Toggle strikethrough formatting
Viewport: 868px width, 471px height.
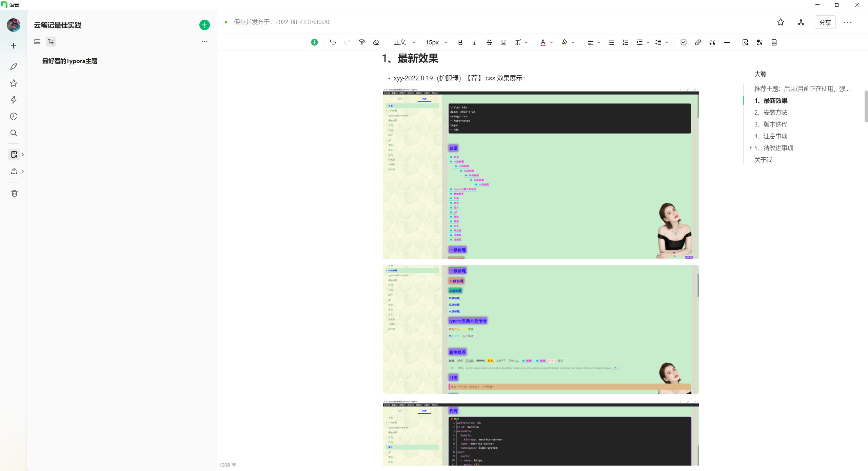(x=489, y=42)
